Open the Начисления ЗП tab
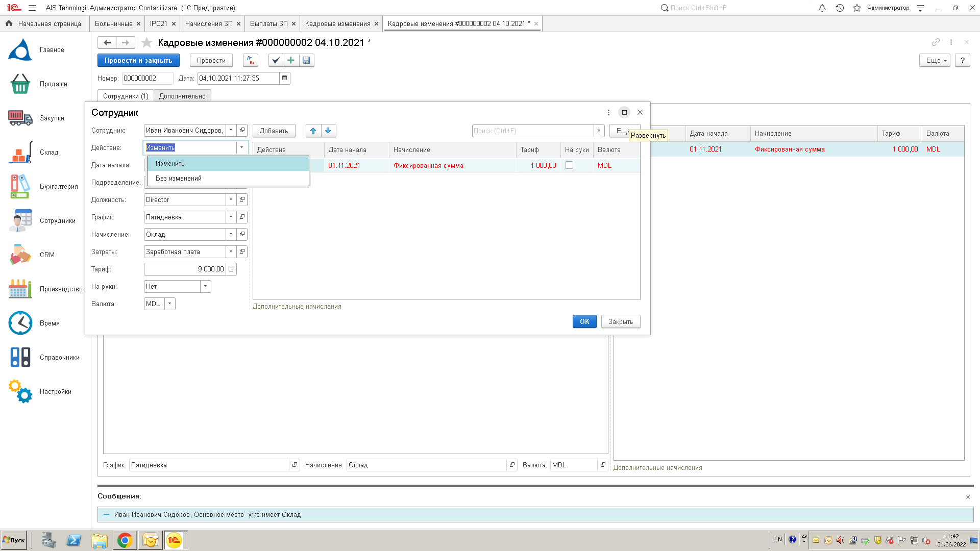 click(209, 23)
